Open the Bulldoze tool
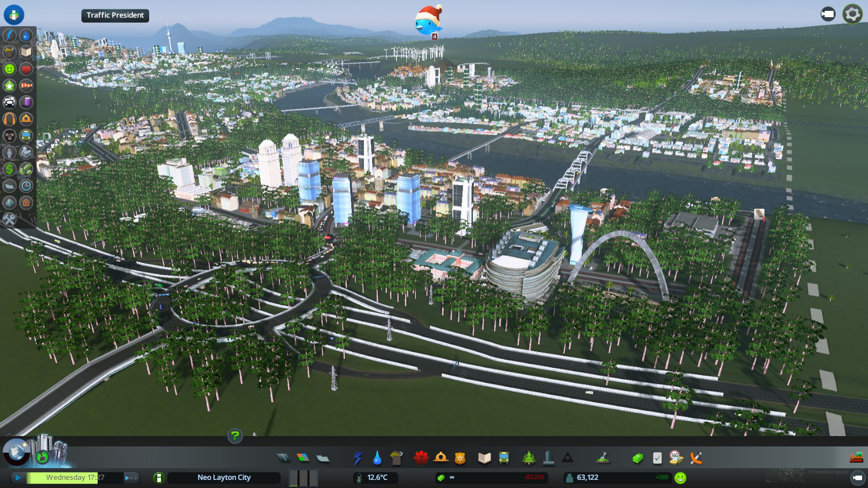This screenshot has width=868, height=488. click(x=856, y=458)
